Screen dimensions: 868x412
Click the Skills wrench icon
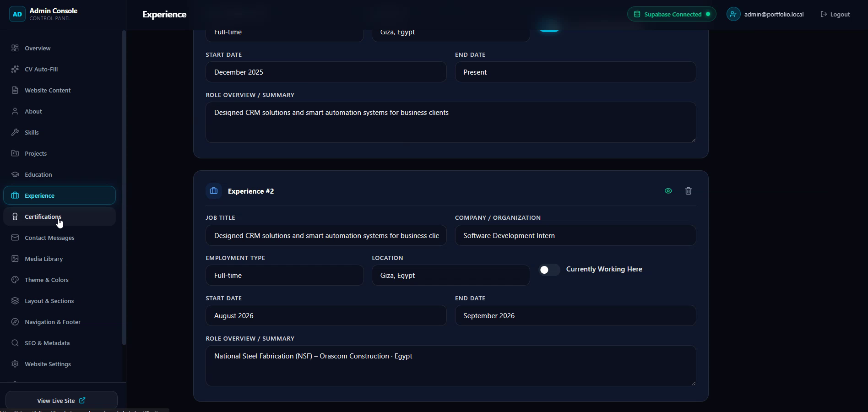pos(15,132)
